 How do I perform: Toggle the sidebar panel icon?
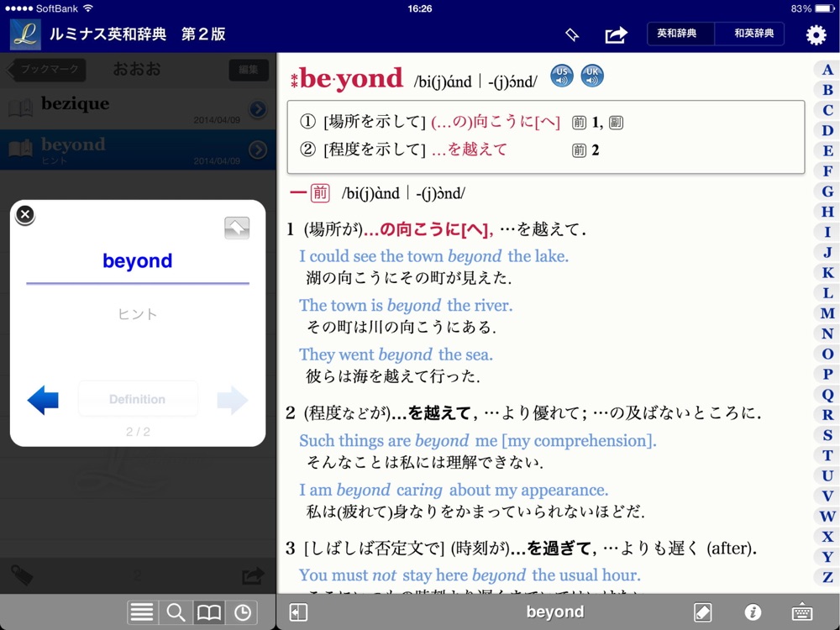298,612
